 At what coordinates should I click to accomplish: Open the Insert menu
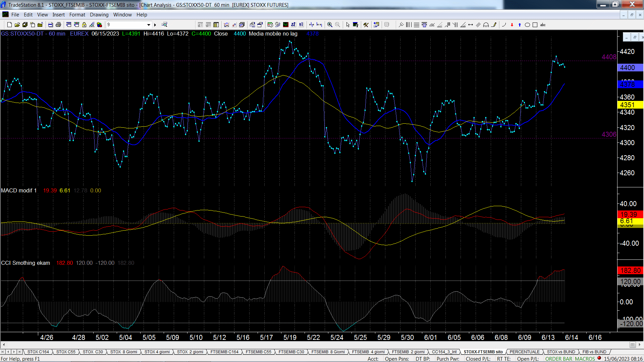[x=58, y=15]
